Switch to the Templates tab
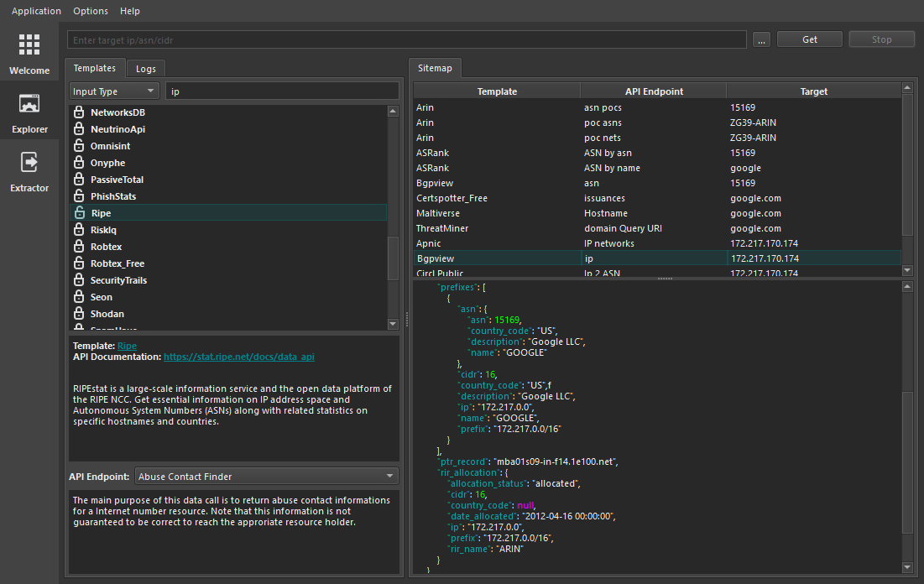The width and height of the screenshot is (924, 584). 94,68
